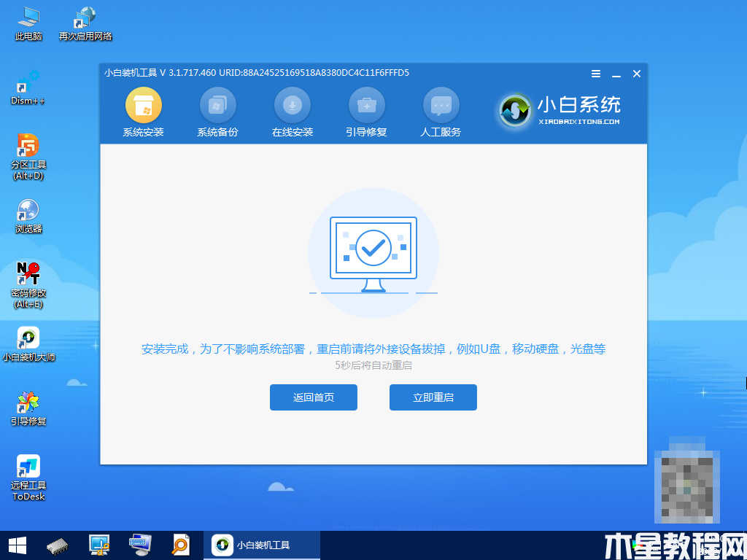Click the 5秒后将自动重启 countdown text
The height and width of the screenshot is (560, 747).
click(x=373, y=365)
